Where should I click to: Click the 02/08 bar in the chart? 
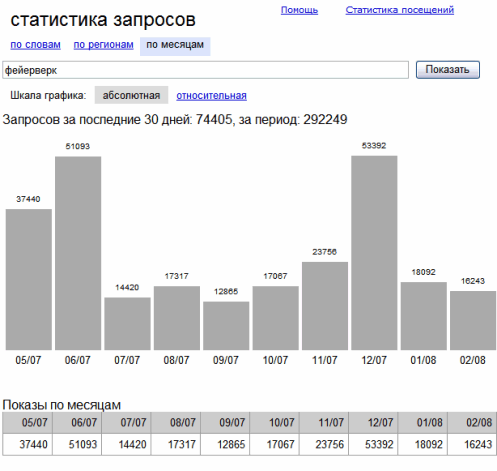(x=473, y=320)
